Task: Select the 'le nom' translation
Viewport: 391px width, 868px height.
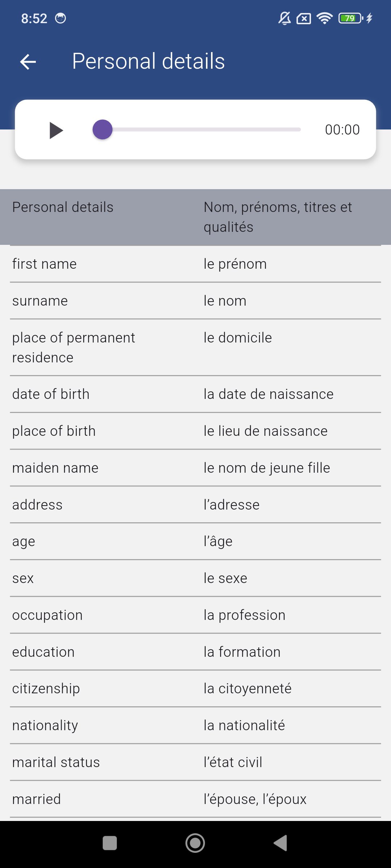Action: pos(225,301)
